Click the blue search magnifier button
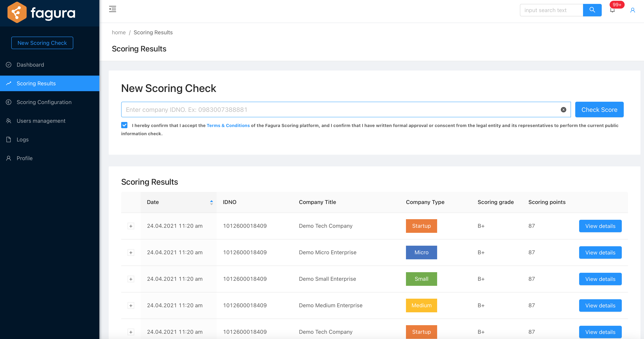 click(x=592, y=10)
